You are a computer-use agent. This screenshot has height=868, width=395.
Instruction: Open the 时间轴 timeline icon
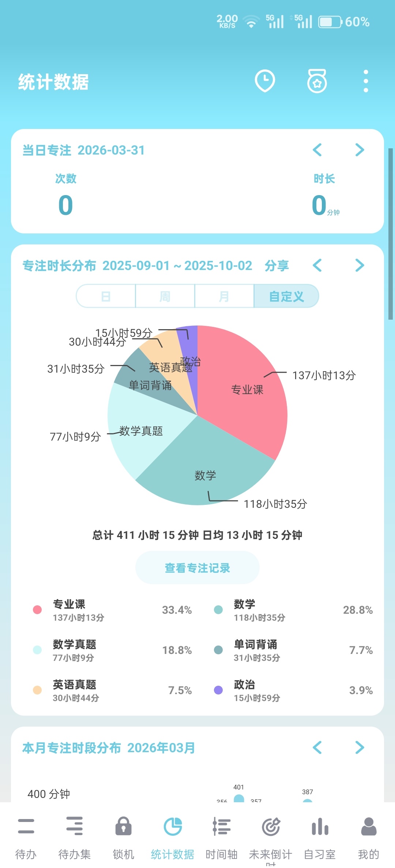[222, 826]
